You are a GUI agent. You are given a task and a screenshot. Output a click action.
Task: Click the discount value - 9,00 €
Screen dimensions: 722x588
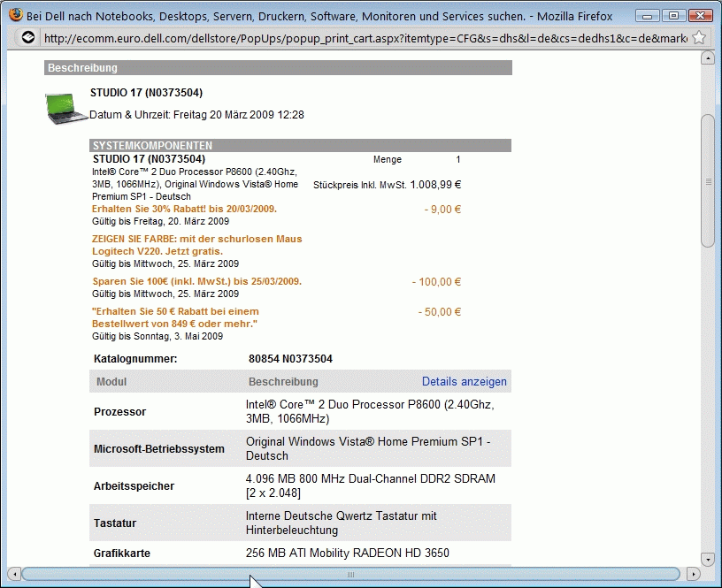(x=442, y=210)
